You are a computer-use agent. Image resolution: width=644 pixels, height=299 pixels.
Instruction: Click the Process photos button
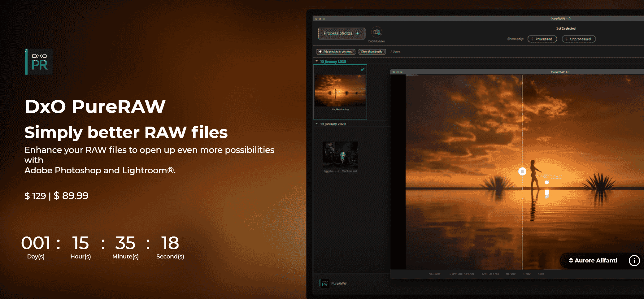pyautogui.click(x=342, y=33)
